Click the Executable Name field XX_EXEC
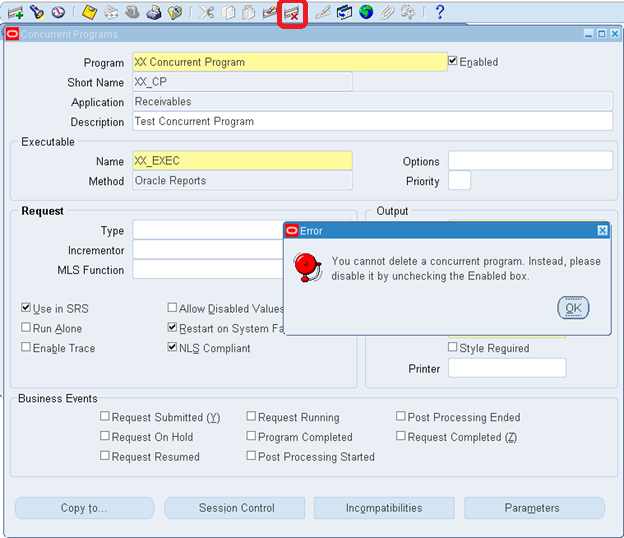The width and height of the screenshot is (624, 538). coord(242,161)
